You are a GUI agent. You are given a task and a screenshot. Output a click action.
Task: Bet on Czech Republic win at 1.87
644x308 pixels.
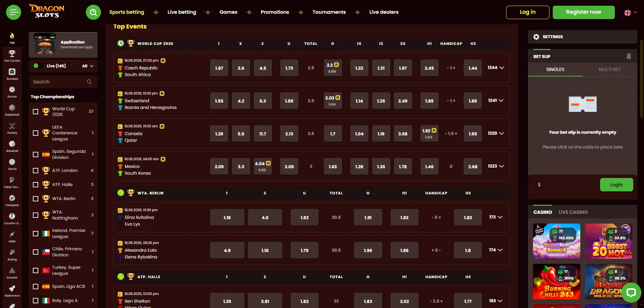tap(219, 68)
